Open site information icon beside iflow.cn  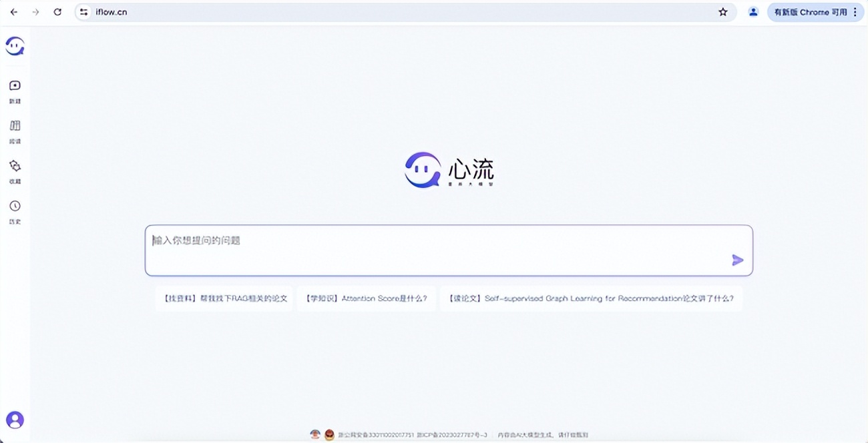tap(83, 12)
